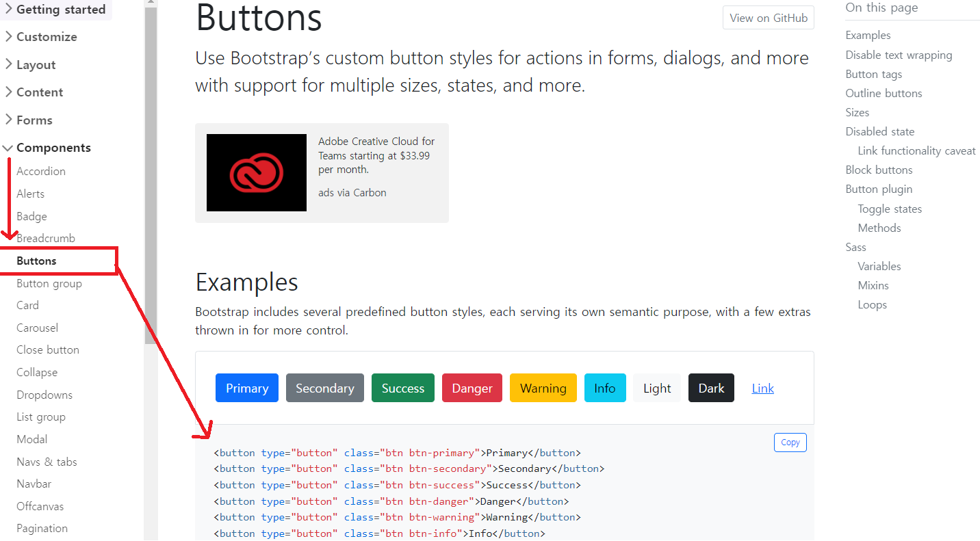Open Breadcrumb in sidebar
Image resolution: width=980 pixels, height=541 pixels.
(46, 238)
